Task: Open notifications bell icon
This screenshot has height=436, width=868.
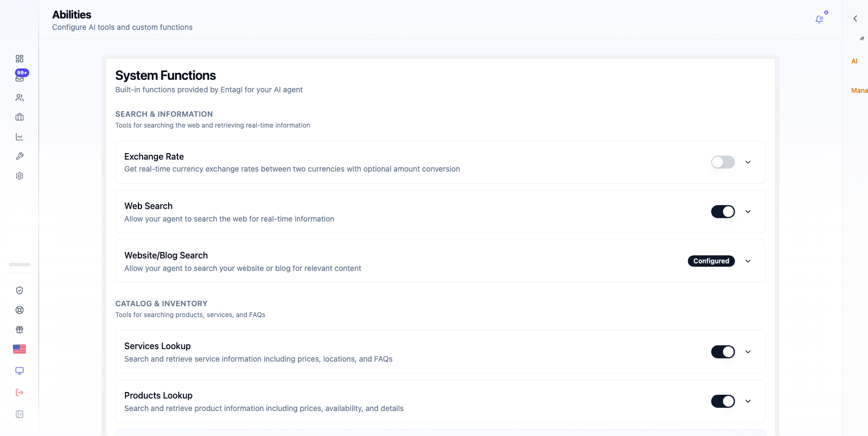Action: click(x=819, y=20)
